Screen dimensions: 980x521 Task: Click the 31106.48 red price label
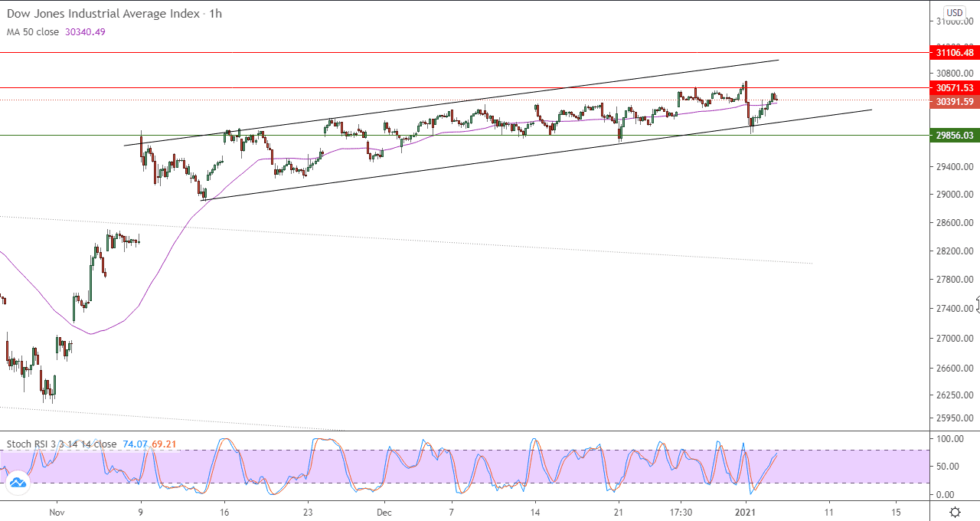954,53
